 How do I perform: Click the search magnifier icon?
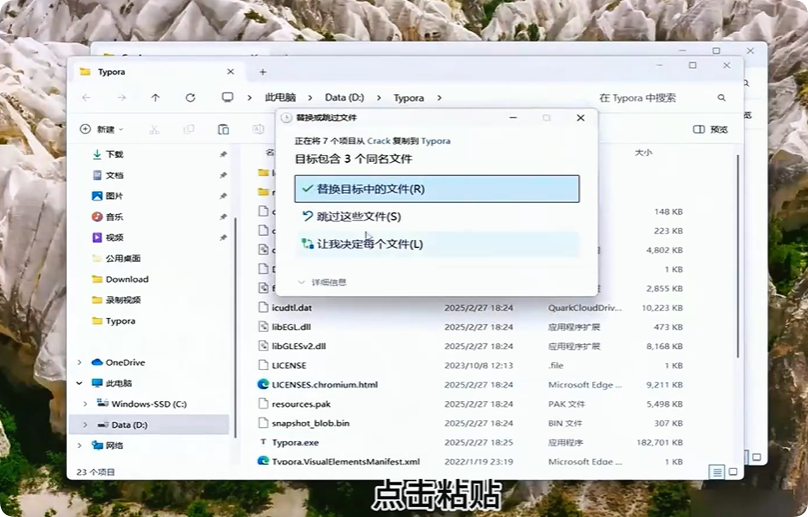click(x=721, y=97)
